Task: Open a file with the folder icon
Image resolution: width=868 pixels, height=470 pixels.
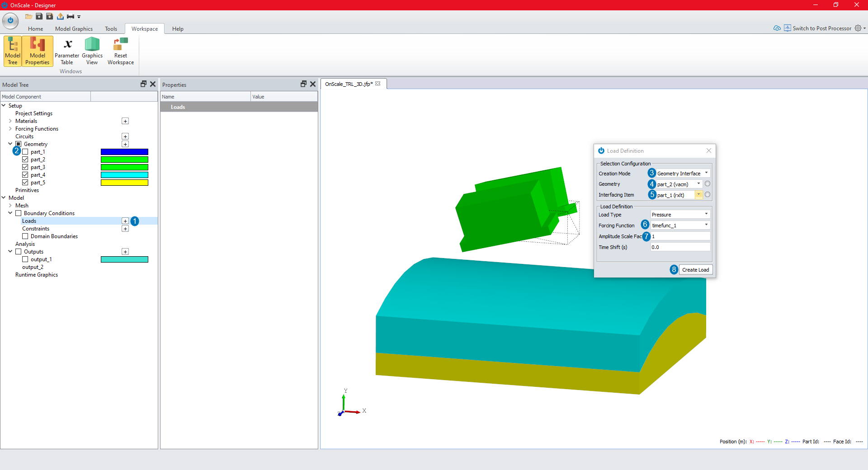Action: pyautogui.click(x=28, y=16)
